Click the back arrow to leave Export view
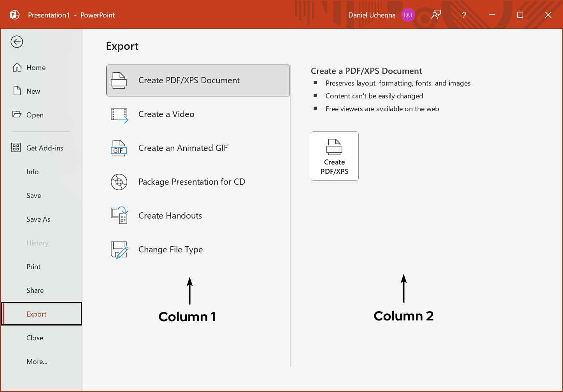 16,42
